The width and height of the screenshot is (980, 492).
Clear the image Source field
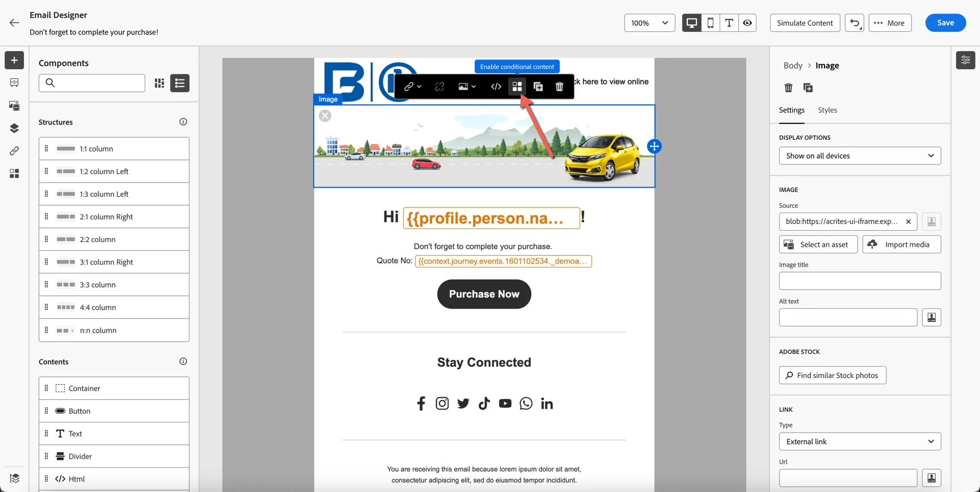click(x=908, y=222)
